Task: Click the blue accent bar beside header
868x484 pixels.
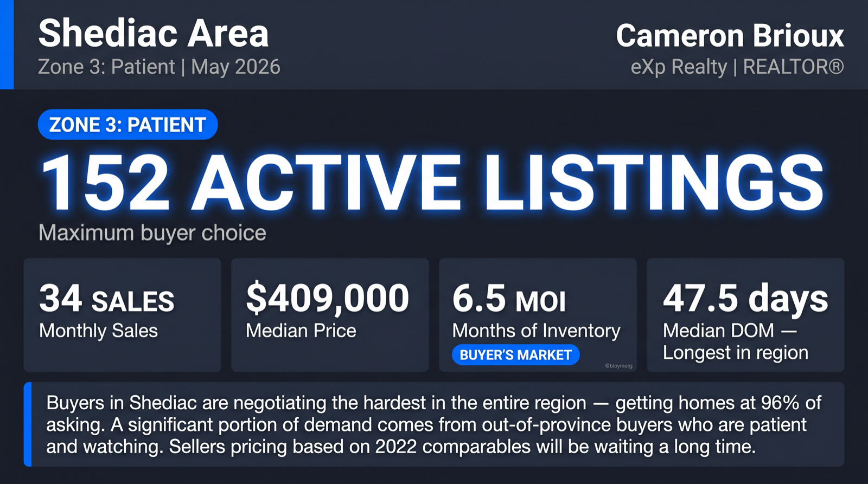Action: [7, 44]
